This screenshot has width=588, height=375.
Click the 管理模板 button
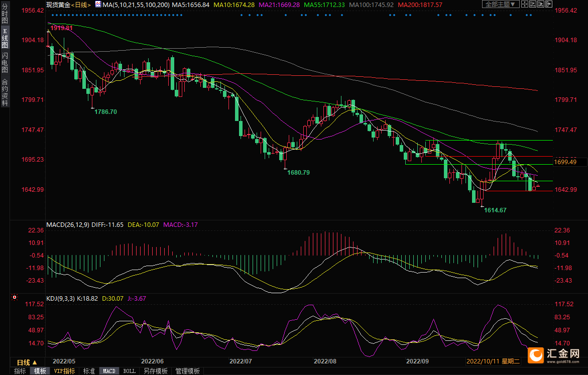[187, 371]
